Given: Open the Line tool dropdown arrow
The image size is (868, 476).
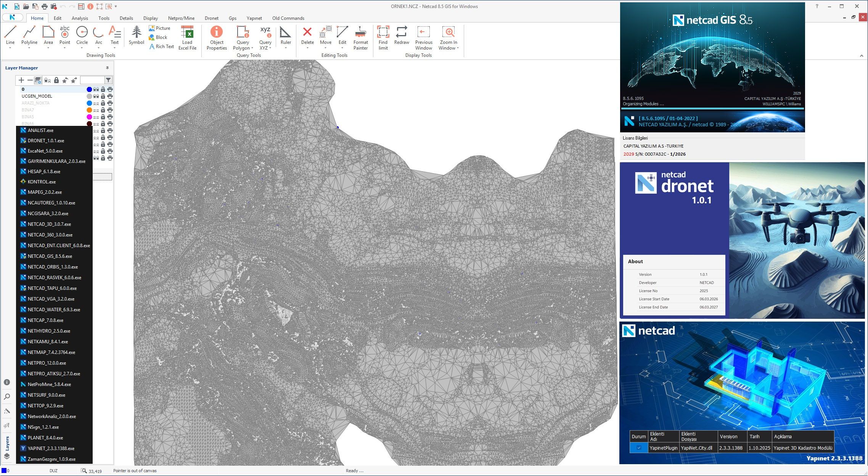Looking at the screenshot, I should pos(10,48).
